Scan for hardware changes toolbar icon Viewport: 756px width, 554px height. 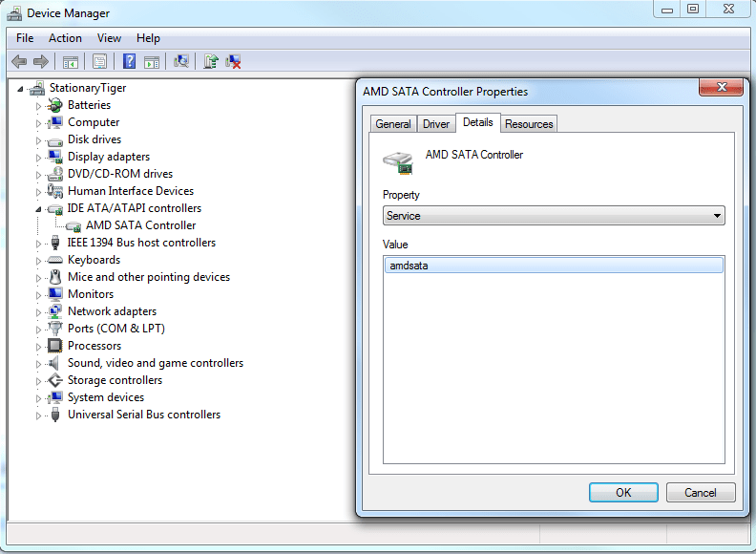[180, 61]
